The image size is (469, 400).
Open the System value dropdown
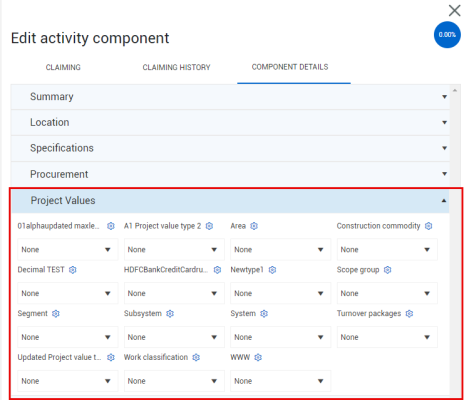click(280, 337)
